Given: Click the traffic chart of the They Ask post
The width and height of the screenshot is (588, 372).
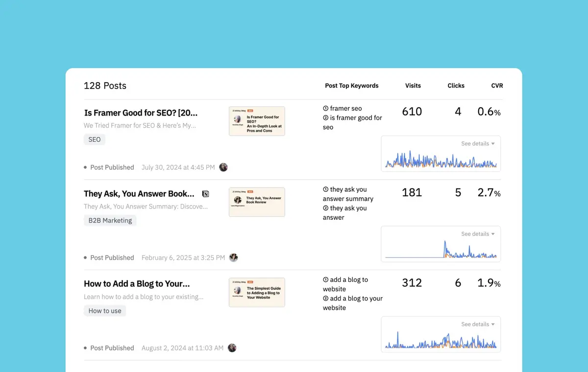Looking at the screenshot, I should click(x=441, y=250).
